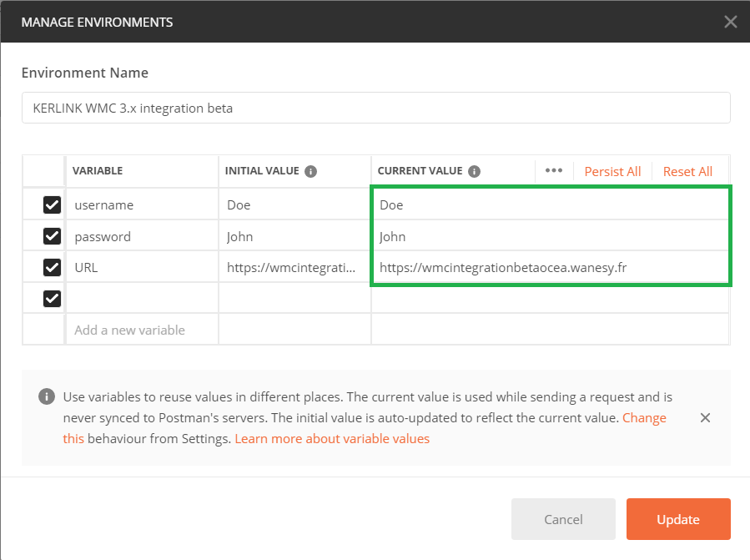Close the Manage Environments dialog
The height and width of the screenshot is (560, 750).
(x=730, y=22)
